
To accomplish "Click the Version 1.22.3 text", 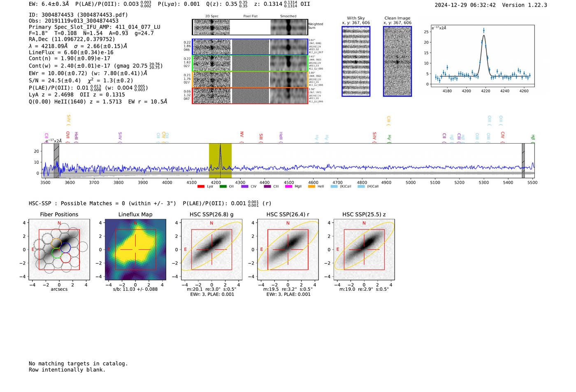I will pos(525,5).
